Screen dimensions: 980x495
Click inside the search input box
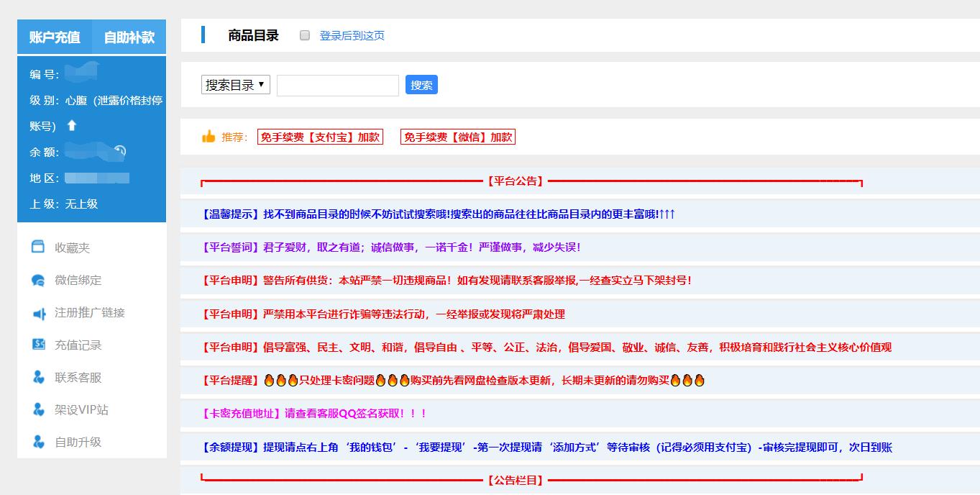pyautogui.click(x=337, y=85)
